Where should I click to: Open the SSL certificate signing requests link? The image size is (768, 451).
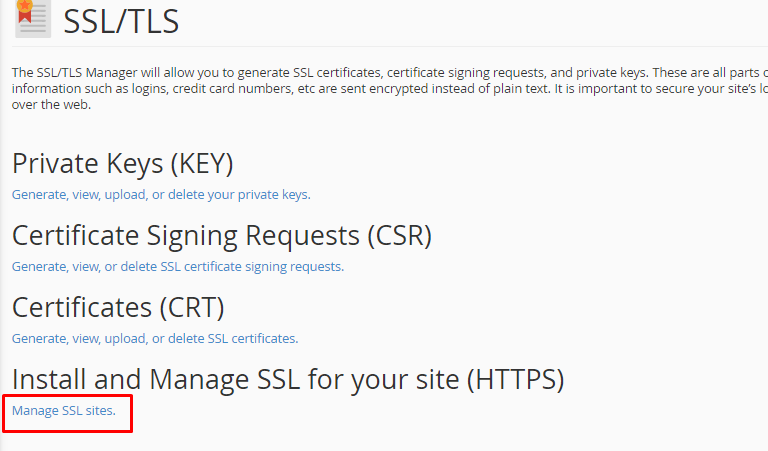click(x=178, y=266)
